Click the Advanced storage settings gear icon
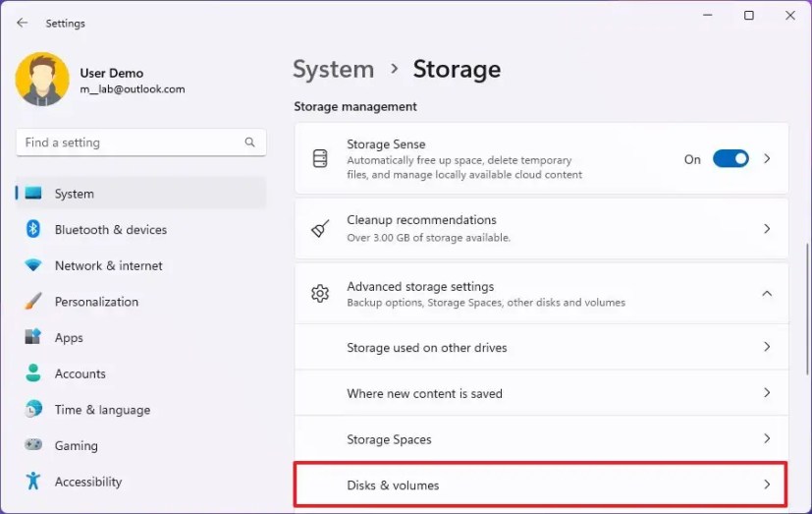 [320, 293]
